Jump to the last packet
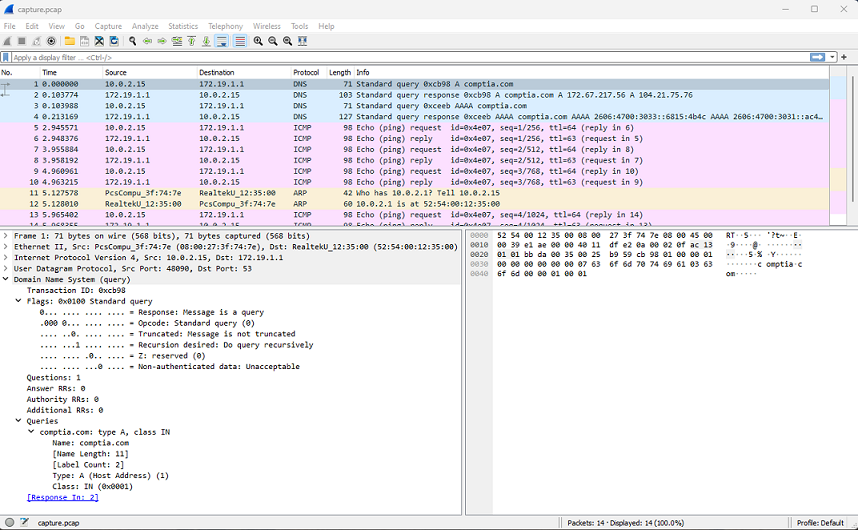This screenshot has height=530, width=858. pyautogui.click(x=206, y=41)
